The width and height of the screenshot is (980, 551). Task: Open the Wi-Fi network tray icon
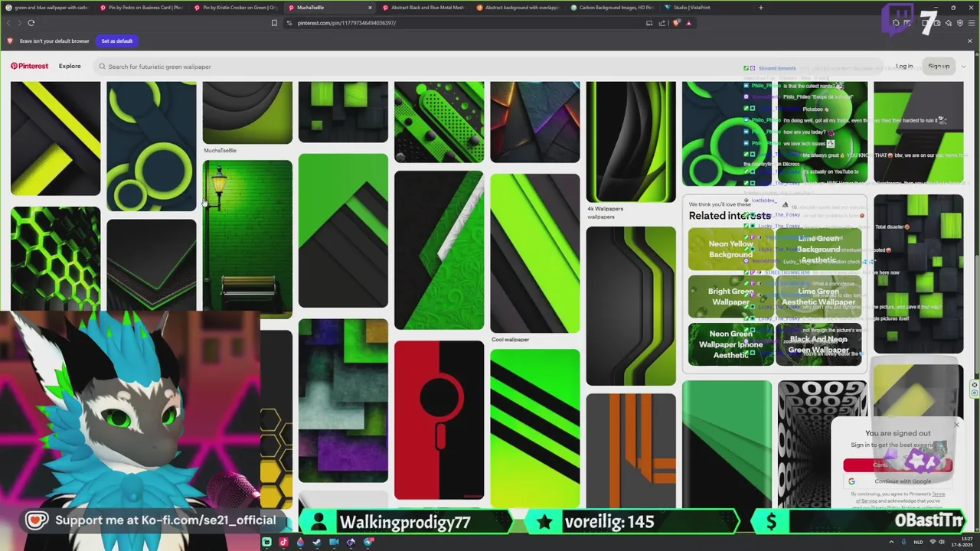point(933,542)
